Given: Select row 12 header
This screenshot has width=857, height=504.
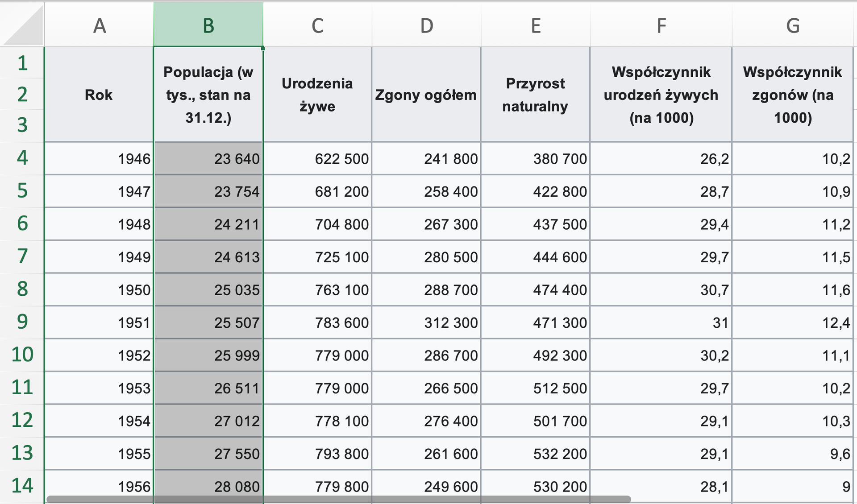Looking at the screenshot, I should tap(22, 421).
